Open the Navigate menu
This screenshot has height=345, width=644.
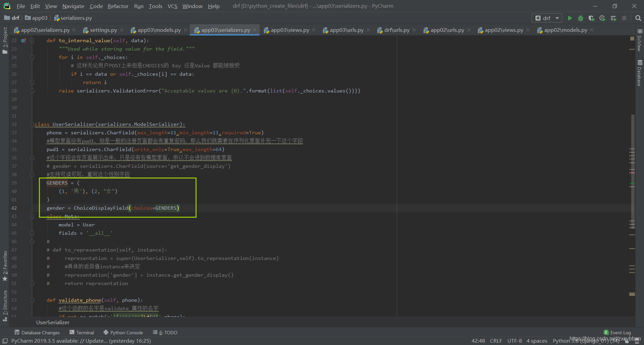pyautogui.click(x=73, y=6)
